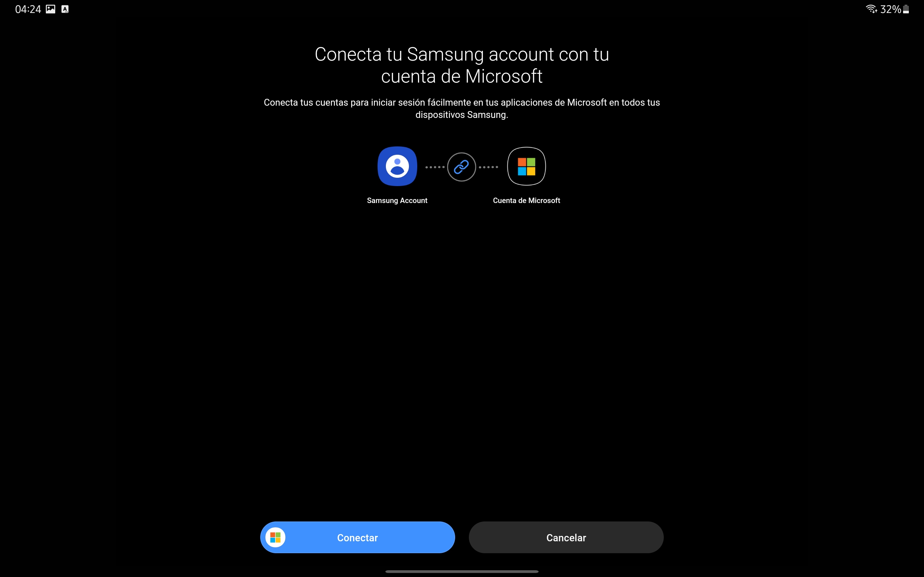Tap the keyboard language notification icon
924x577 pixels.
[x=65, y=9]
